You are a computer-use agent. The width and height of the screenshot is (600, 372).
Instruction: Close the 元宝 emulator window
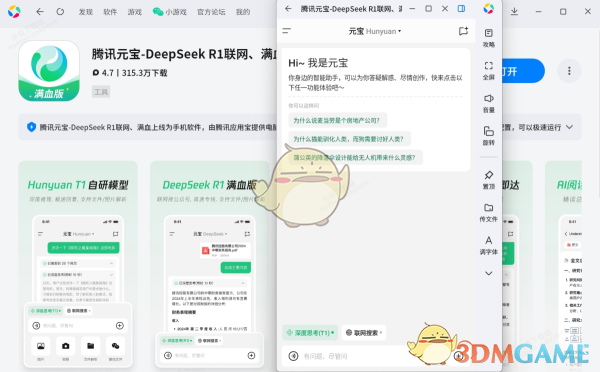point(445,8)
